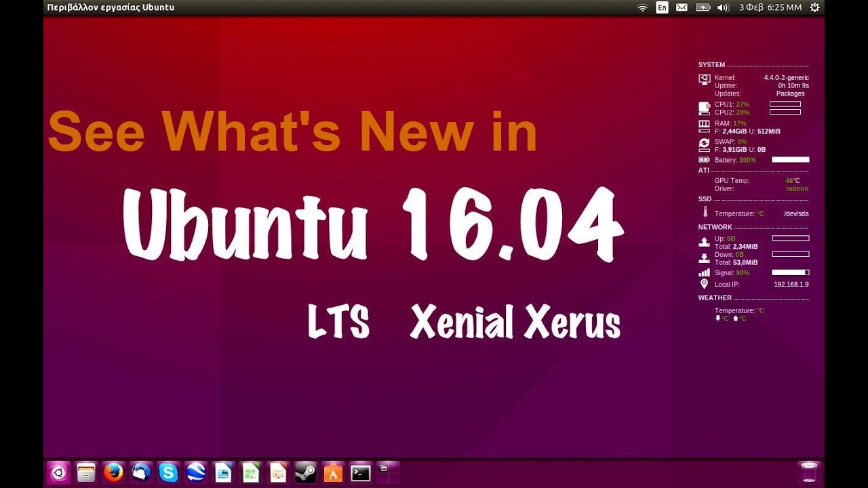Launch Steam from the dock
Image resolution: width=868 pixels, height=488 pixels.
[x=306, y=472]
